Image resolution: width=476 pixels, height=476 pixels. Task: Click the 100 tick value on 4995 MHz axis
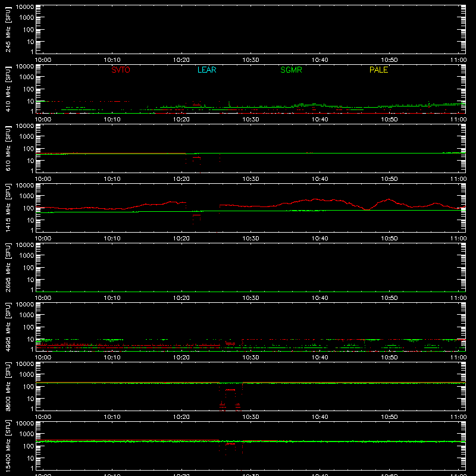(x=29, y=327)
